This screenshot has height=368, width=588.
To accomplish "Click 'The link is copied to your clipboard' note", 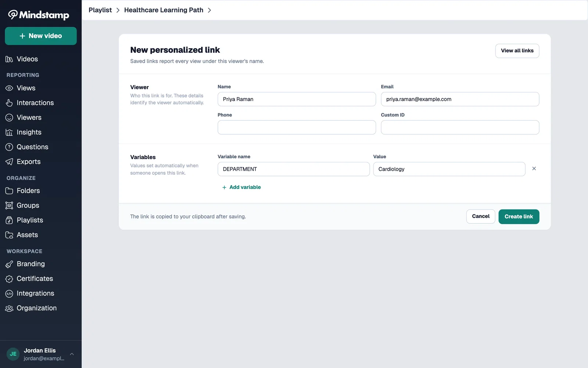I will (188, 217).
